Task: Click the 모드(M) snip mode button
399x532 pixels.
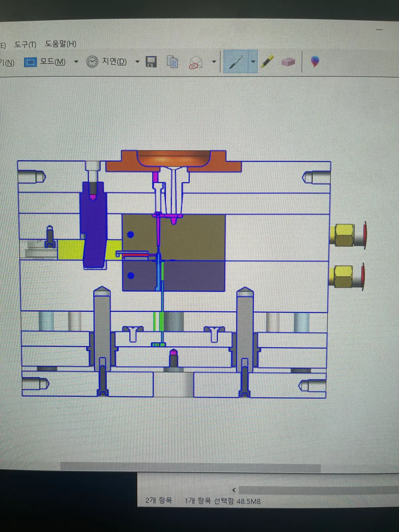Action: click(x=45, y=62)
